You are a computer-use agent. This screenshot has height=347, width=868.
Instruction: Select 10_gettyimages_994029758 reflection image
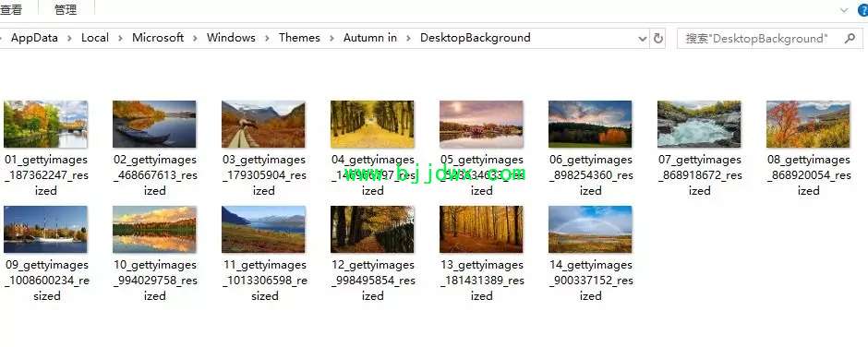[x=154, y=229]
